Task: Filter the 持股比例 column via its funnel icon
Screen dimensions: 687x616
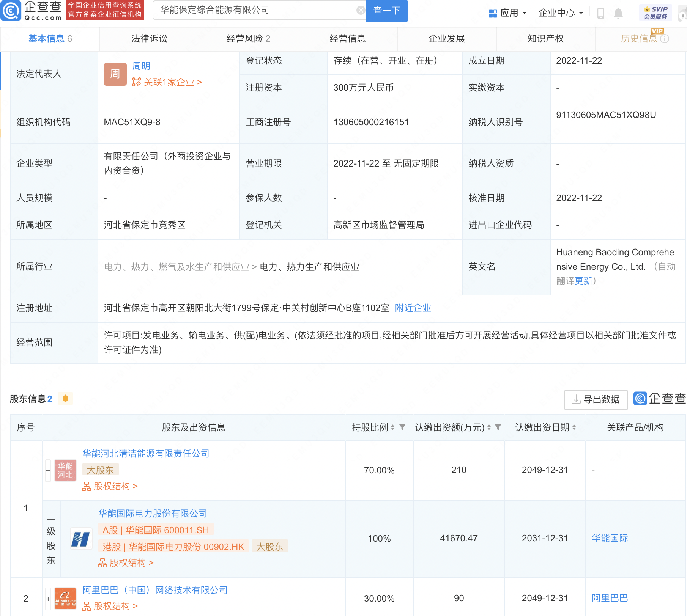Action: pyautogui.click(x=402, y=427)
